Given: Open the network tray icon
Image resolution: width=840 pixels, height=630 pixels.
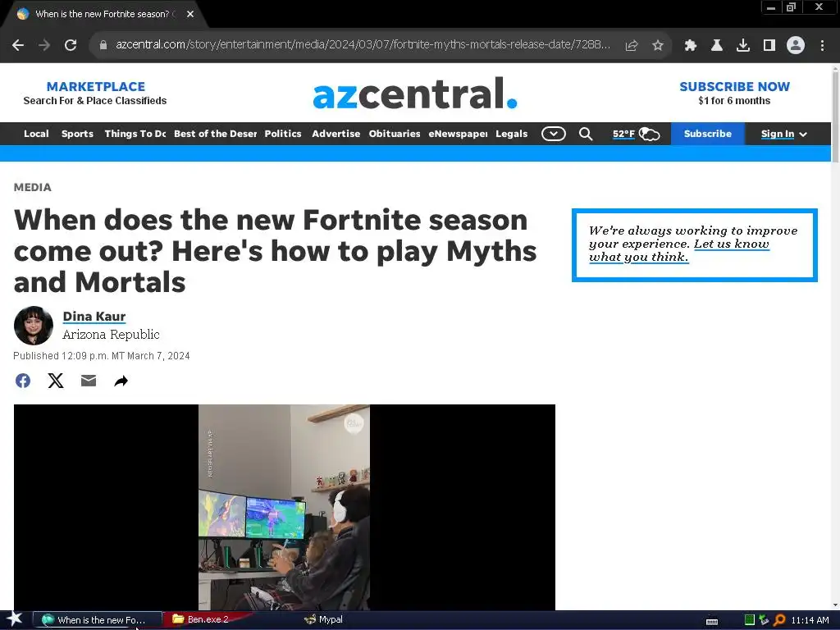Looking at the screenshot, I should [x=764, y=620].
